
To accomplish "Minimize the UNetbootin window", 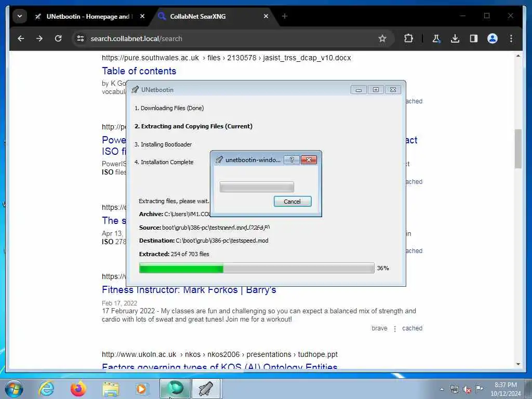I will click(358, 90).
